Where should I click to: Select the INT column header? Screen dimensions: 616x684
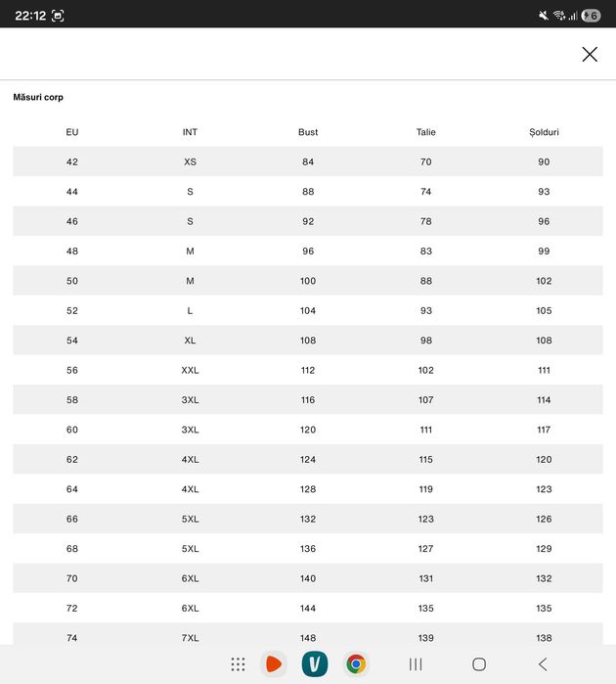tap(190, 132)
